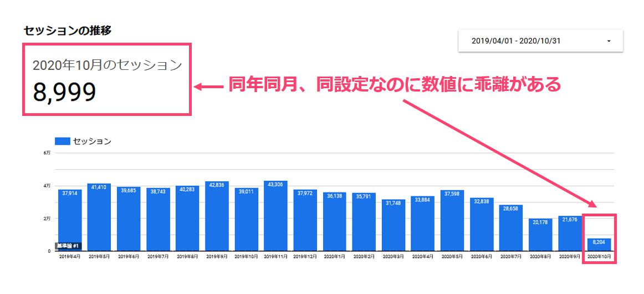Click the 2019年4月 bar showing 37,914
The height and width of the screenshot is (294, 644).
(70, 220)
